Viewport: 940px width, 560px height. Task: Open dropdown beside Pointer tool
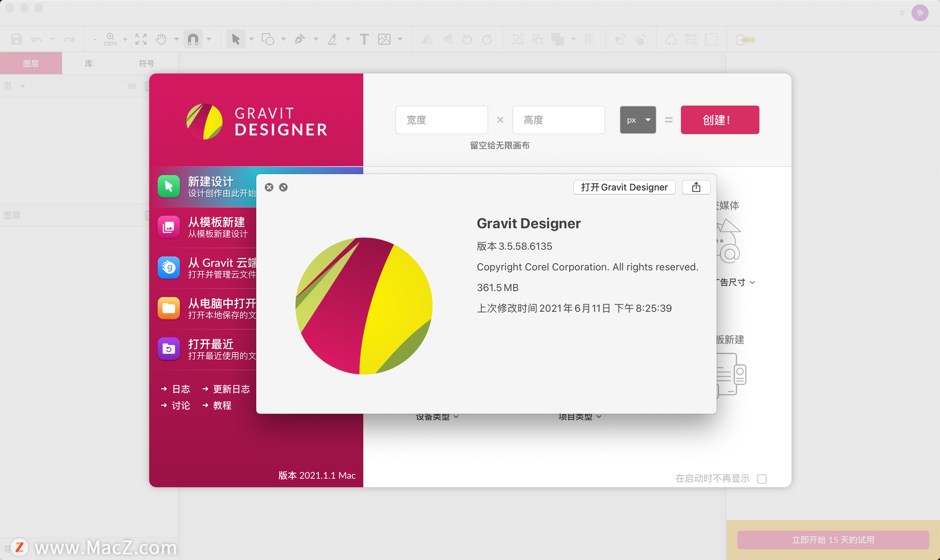pyautogui.click(x=252, y=39)
